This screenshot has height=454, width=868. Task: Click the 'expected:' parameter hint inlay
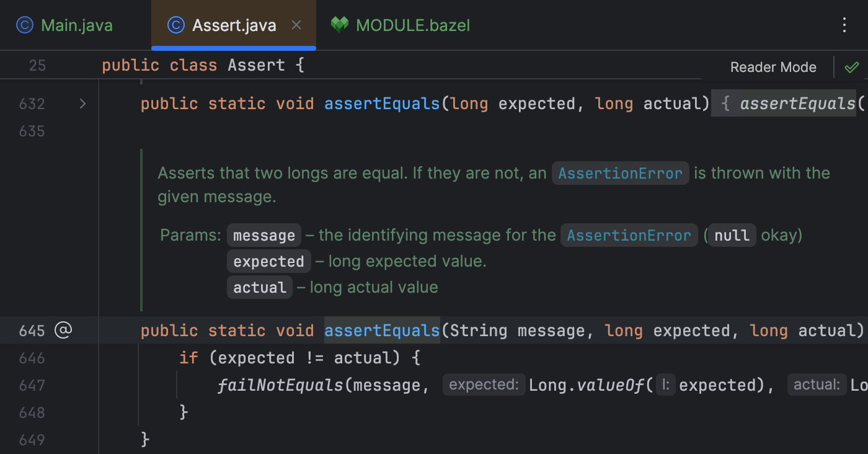(484, 385)
